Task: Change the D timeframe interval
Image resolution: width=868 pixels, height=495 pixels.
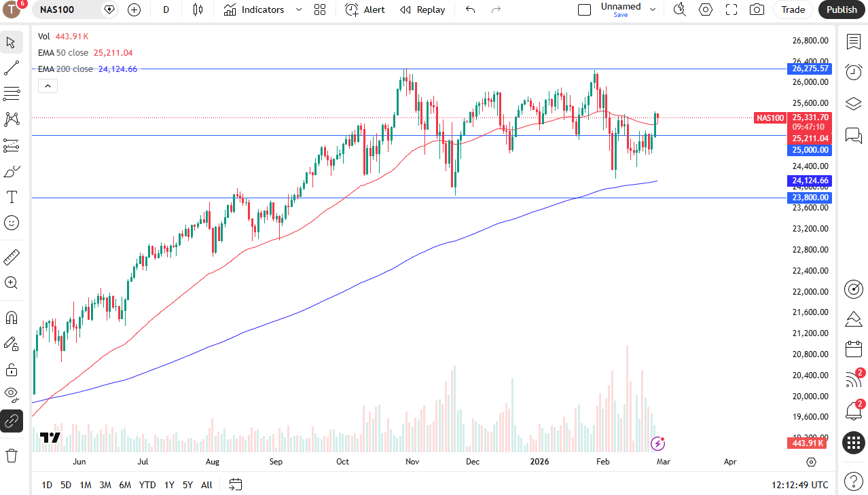Action: coord(166,10)
